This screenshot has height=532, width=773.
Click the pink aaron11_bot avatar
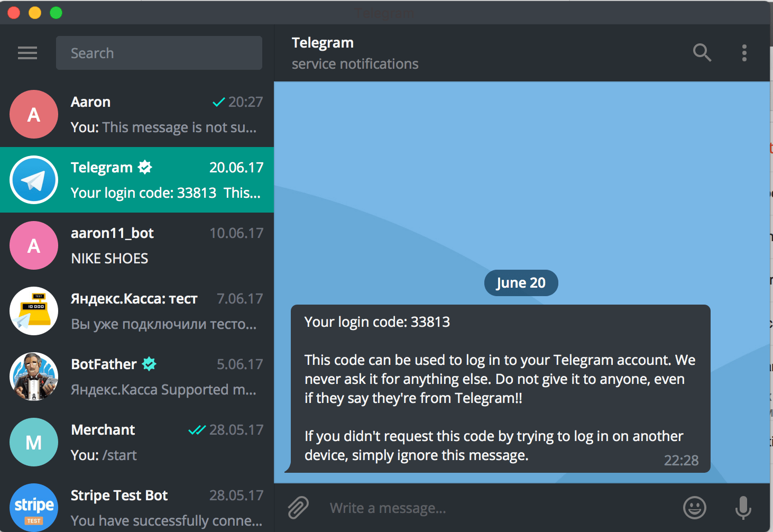pyautogui.click(x=34, y=245)
